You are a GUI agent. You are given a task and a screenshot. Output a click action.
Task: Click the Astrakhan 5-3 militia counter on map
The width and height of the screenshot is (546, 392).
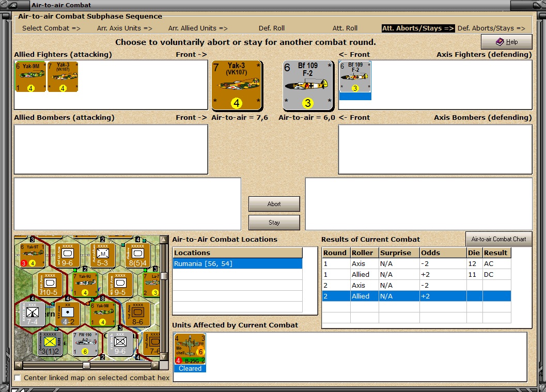coord(102,255)
